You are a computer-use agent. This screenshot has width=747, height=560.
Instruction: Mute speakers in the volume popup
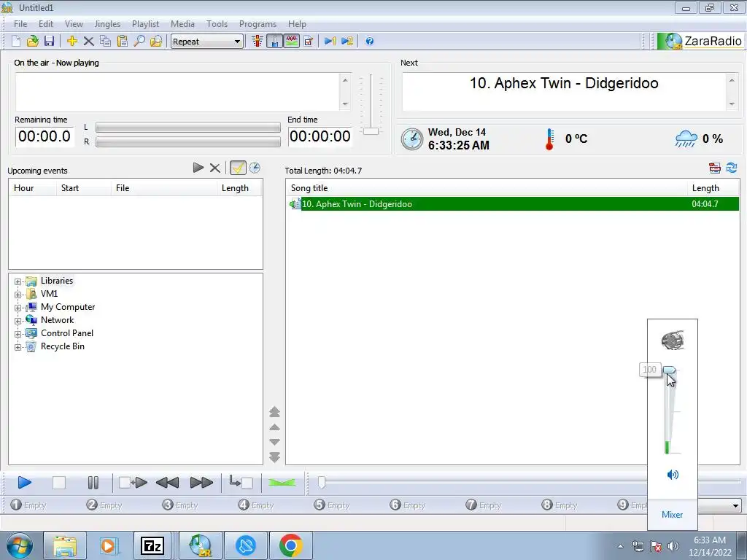673,474
